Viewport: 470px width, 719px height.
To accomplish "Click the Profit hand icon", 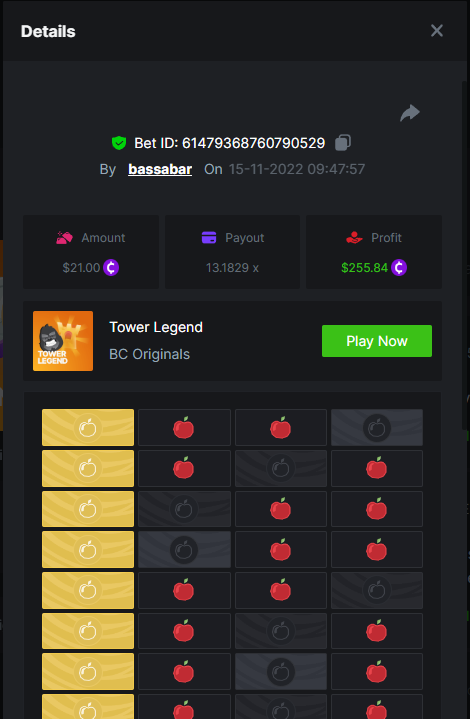I will pyautogui.click(x=354, y=238).
